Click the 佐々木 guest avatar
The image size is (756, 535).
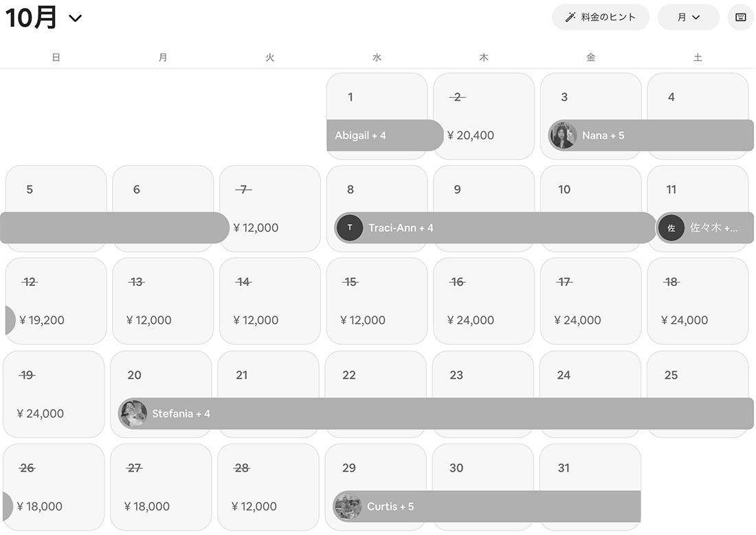pyautogui.click(x=671, y=228)
